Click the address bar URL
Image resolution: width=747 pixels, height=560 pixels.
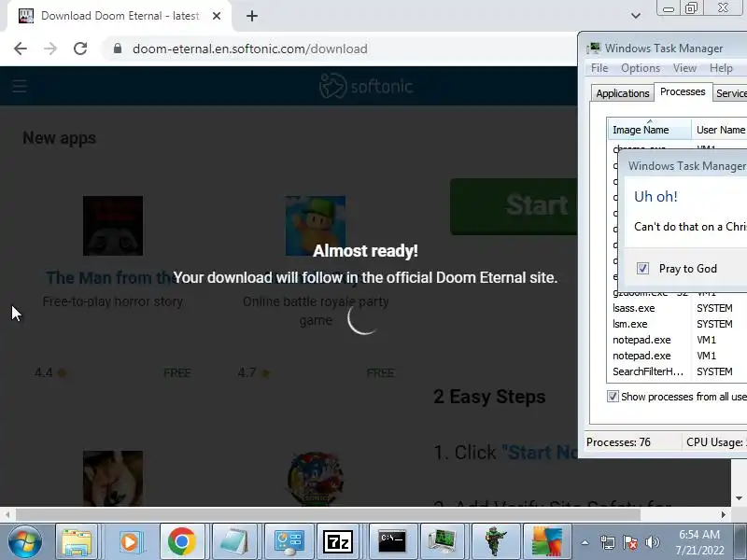click(249, 49)
